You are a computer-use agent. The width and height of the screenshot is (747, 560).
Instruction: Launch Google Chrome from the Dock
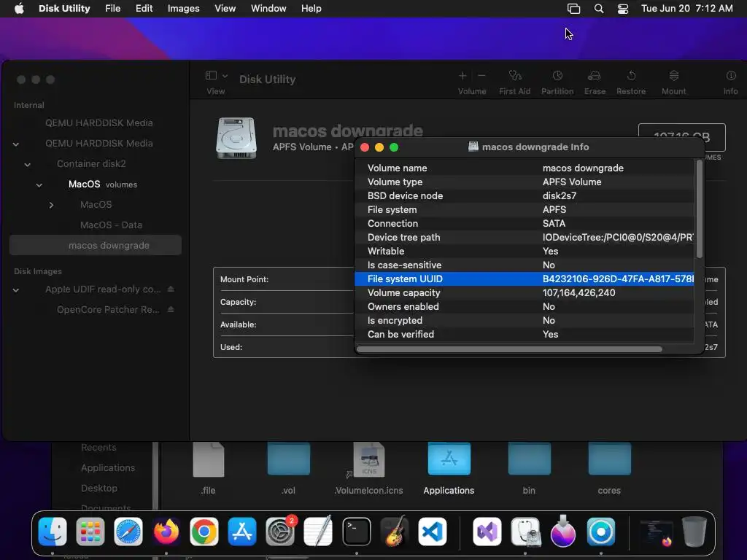click(x=204, y=532)
